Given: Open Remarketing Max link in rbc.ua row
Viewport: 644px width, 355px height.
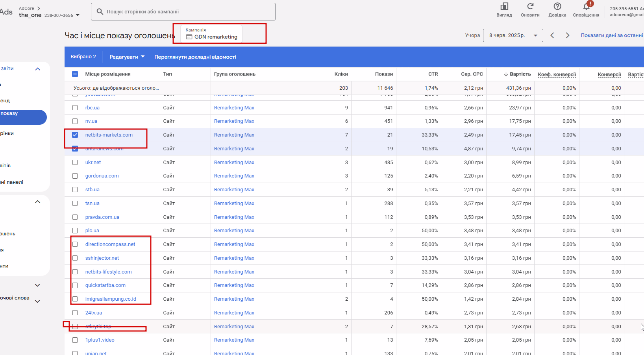Looking at the screenshot, I should [234, 108].
